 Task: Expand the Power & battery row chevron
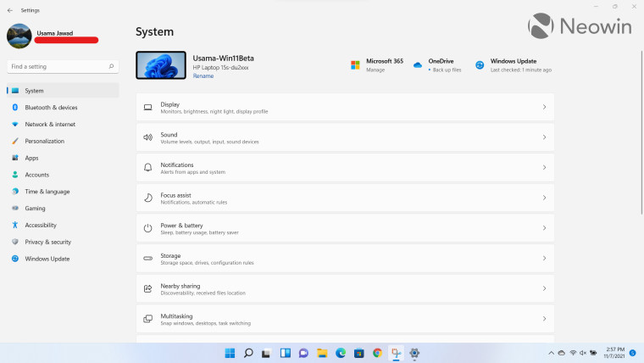coord(544,228)
